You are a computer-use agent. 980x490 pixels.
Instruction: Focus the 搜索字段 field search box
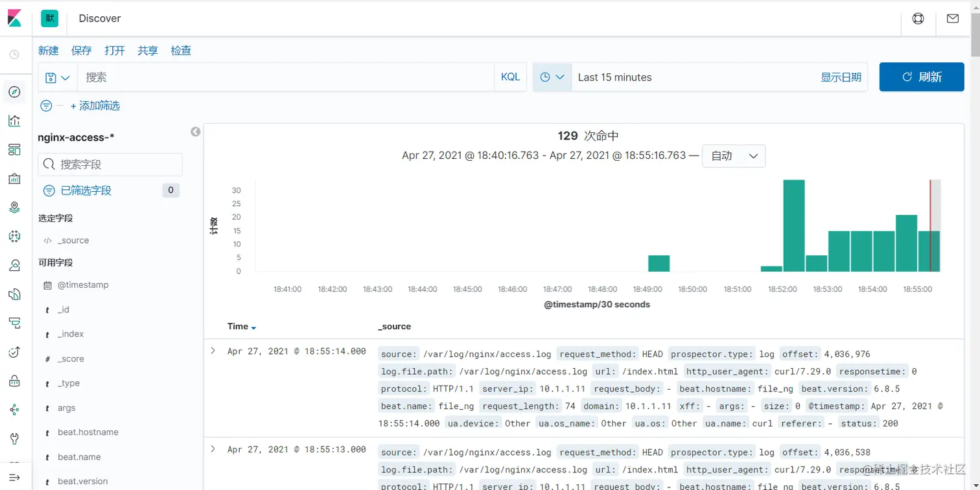(110, 165)
